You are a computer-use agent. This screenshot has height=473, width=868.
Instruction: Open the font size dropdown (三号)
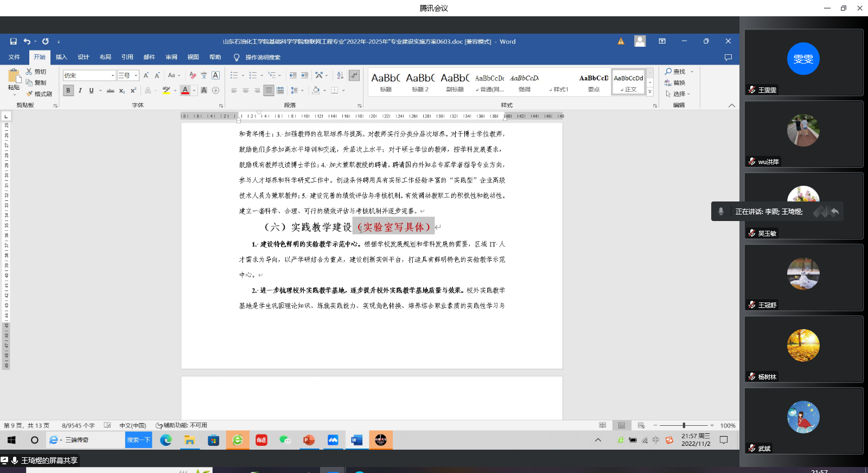pos(136,75)
